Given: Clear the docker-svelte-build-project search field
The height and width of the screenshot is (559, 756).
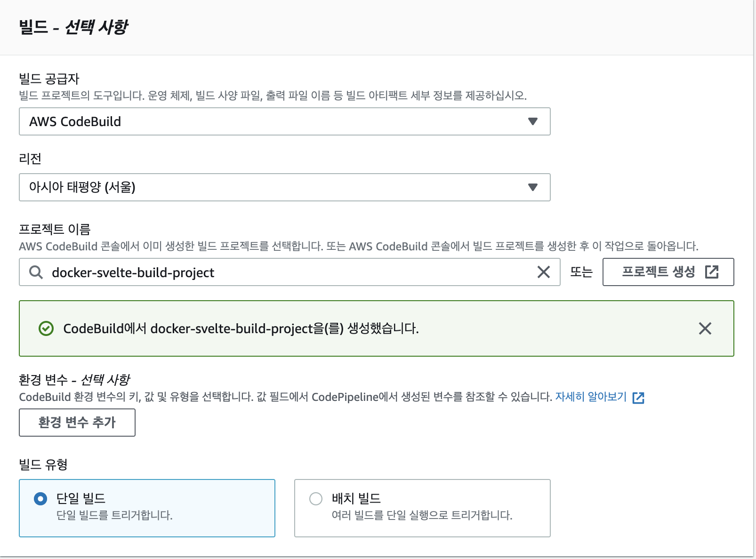Looking at the screenshot, I should 544,272.
